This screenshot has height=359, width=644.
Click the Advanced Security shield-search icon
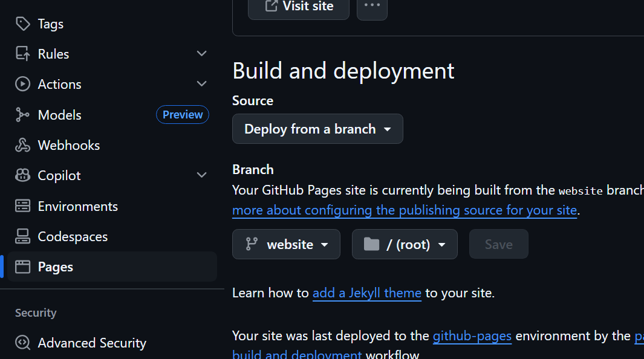point(22,343)
